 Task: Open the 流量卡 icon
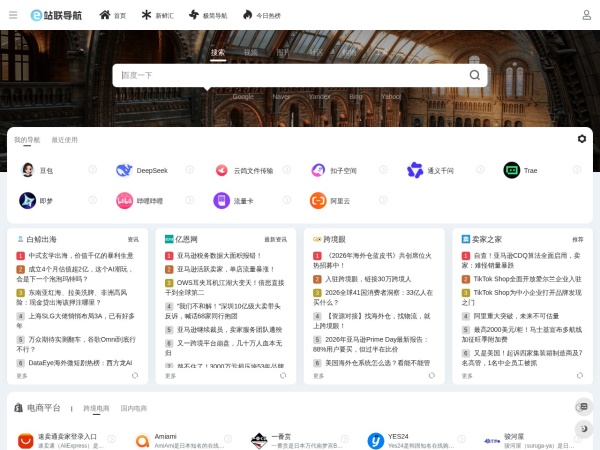coord(221,201)
